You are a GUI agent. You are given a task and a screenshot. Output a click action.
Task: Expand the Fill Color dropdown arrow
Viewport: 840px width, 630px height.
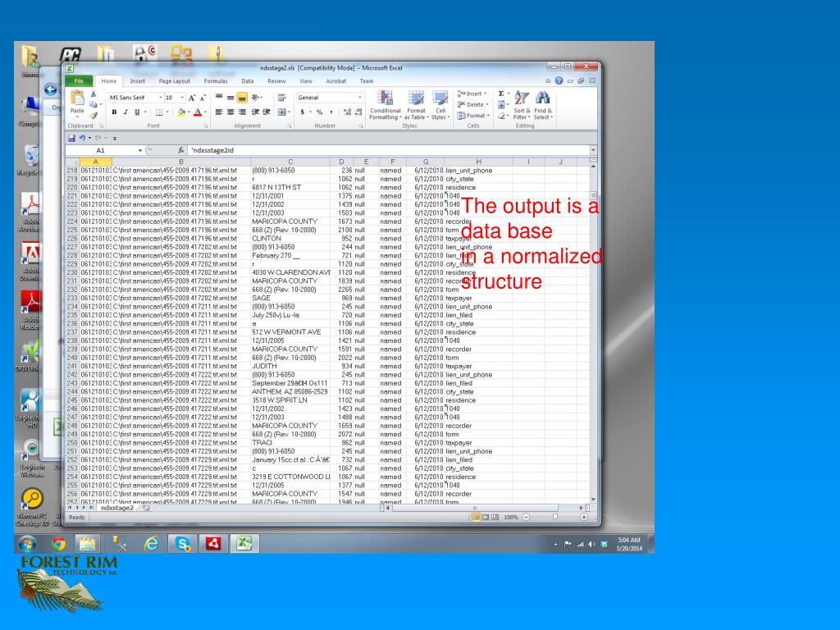pos(189,112)
